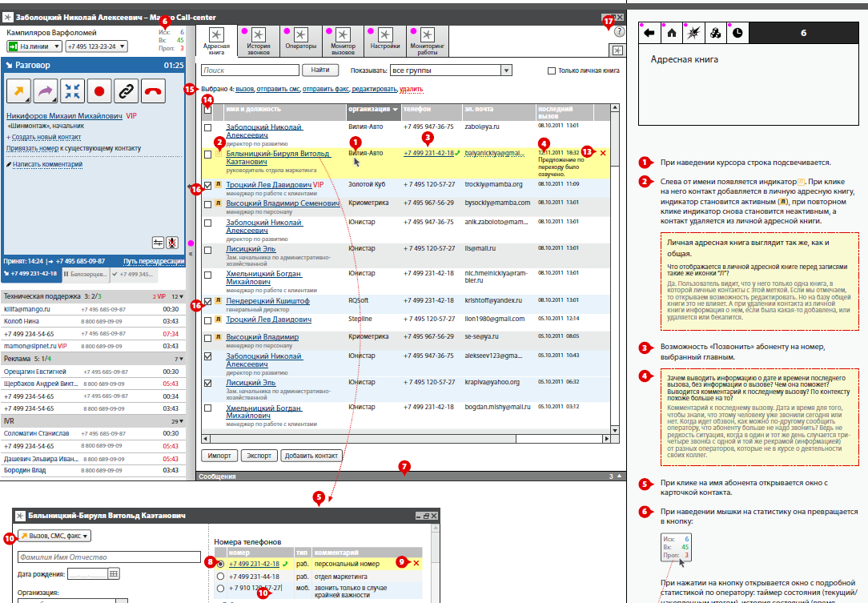This screenshot has width=868, height=603.
Task: Click the chain link button in conversation panel
Action: (x=127, y=91)
